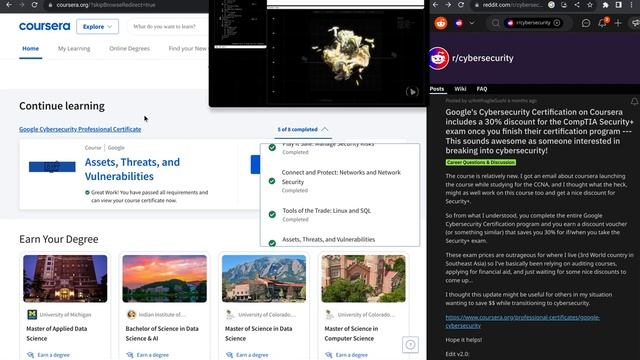Open Reddit chat icon

coord(586,23)
